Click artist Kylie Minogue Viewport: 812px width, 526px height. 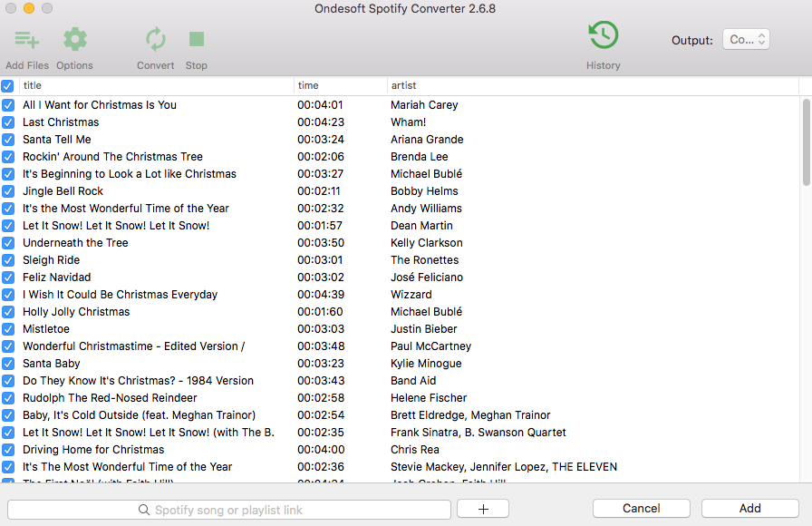[x=426, y=364]
